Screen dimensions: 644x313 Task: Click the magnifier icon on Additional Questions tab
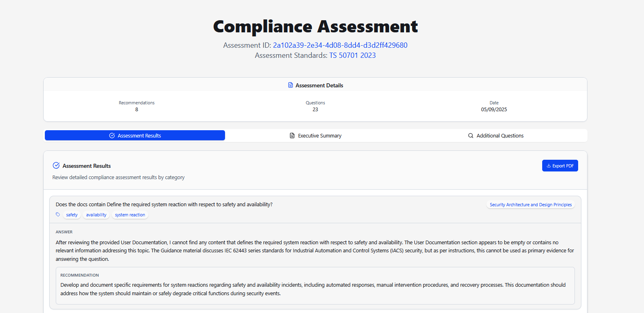click(x=471, y=135)
